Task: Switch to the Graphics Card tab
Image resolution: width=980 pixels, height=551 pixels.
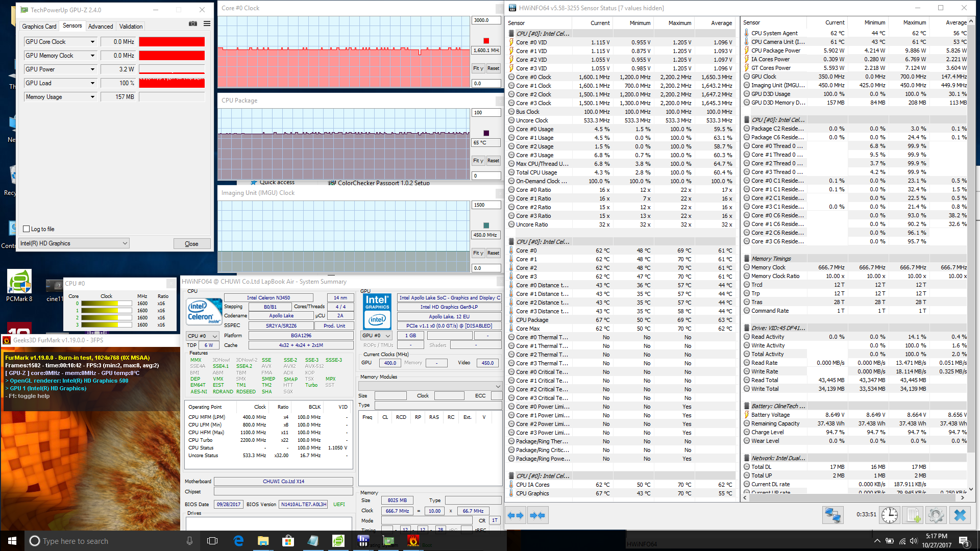Action: click(x=39, y=27)
